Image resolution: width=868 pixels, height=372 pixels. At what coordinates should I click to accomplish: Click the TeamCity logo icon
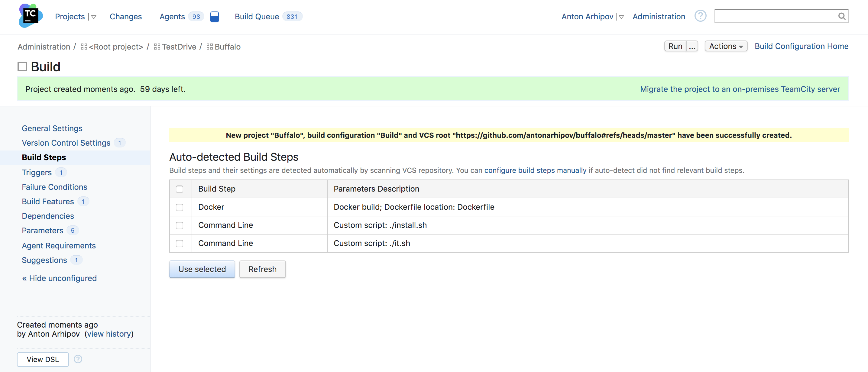(31, 16)
